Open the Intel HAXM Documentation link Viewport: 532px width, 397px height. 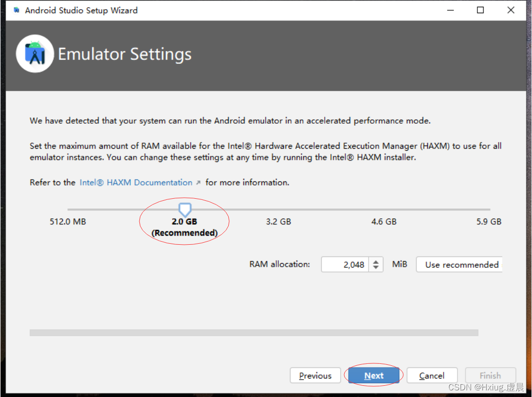[x=135, y=182]
